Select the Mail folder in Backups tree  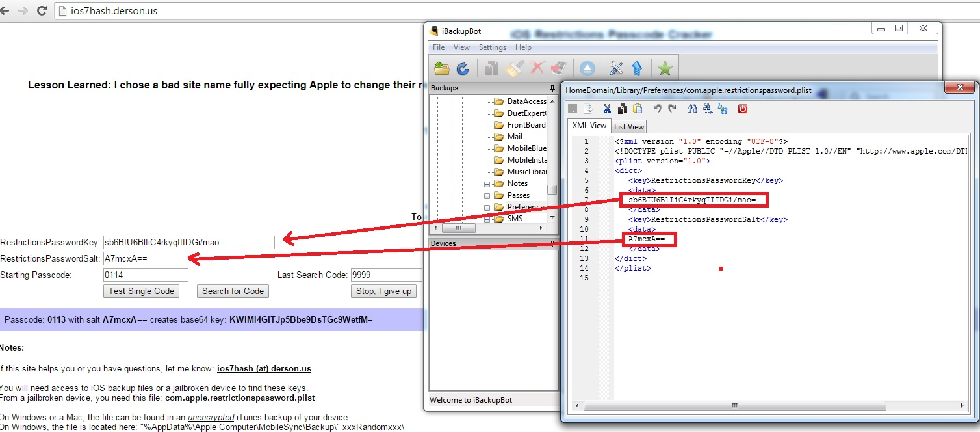(x=508, y=137)
